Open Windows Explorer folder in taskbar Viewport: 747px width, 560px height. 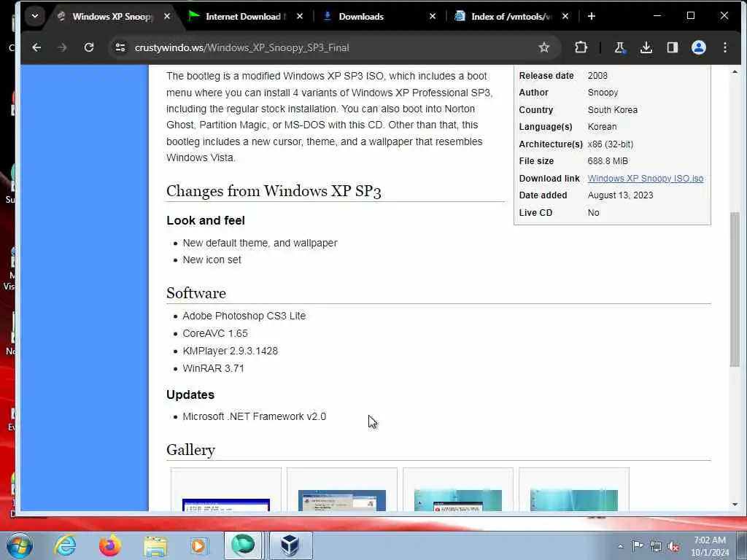tap(155, 545)
